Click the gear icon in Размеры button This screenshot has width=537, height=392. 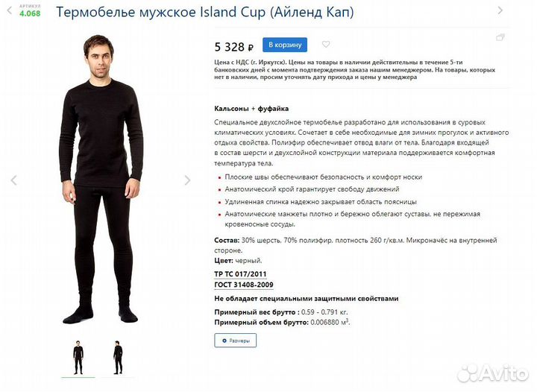click(224, 341)
